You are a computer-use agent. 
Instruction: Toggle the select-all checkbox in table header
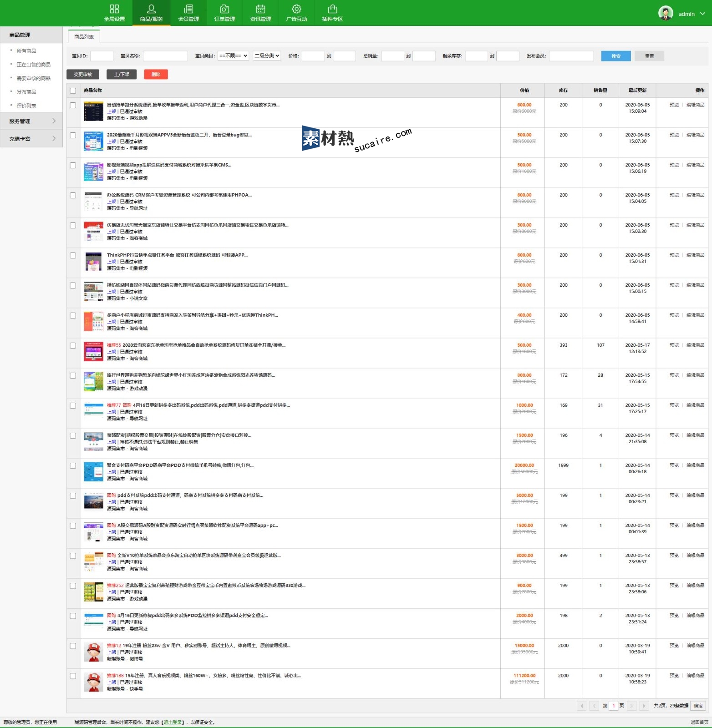[x=73, y=91]
